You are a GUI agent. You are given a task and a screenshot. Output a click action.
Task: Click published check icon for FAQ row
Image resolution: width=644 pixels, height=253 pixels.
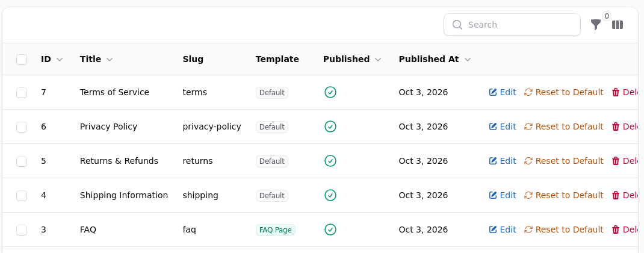tap(330, 230)
